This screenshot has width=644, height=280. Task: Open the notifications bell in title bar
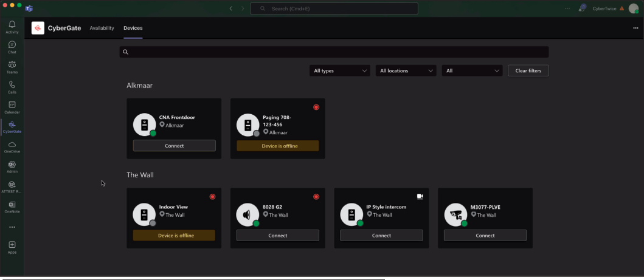(581, 8)
